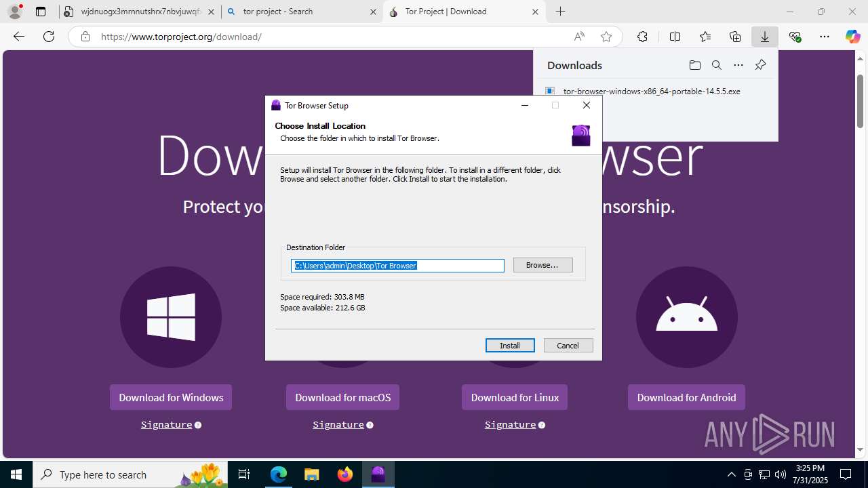Open File Explorer from the taskbar
This screenshot has height=488, width=868.
click(x=312, y=474)
